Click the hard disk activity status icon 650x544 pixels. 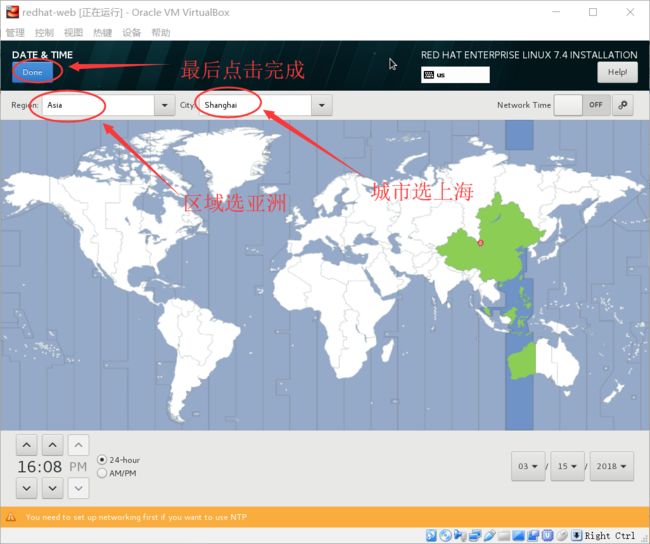431,535
